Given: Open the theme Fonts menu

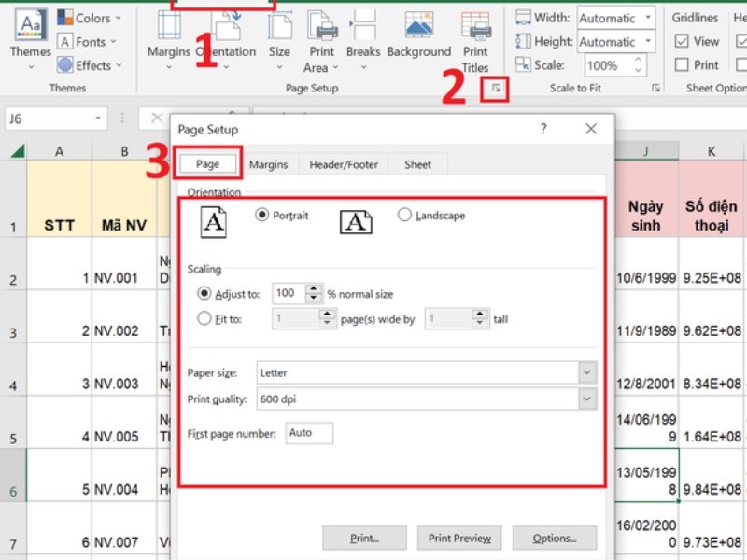Looking at the screenshot, I should point(87,42).
